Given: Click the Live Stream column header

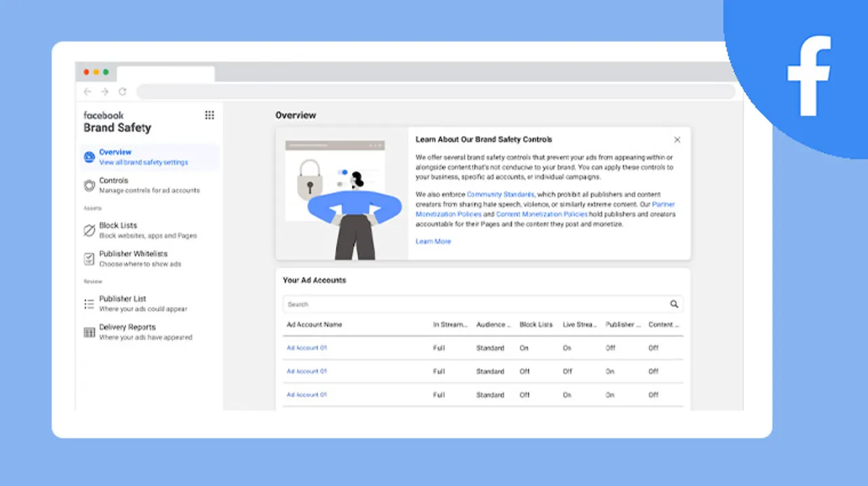Looking at the screenshot, I should pyautogui.click(x=580, y=325).
